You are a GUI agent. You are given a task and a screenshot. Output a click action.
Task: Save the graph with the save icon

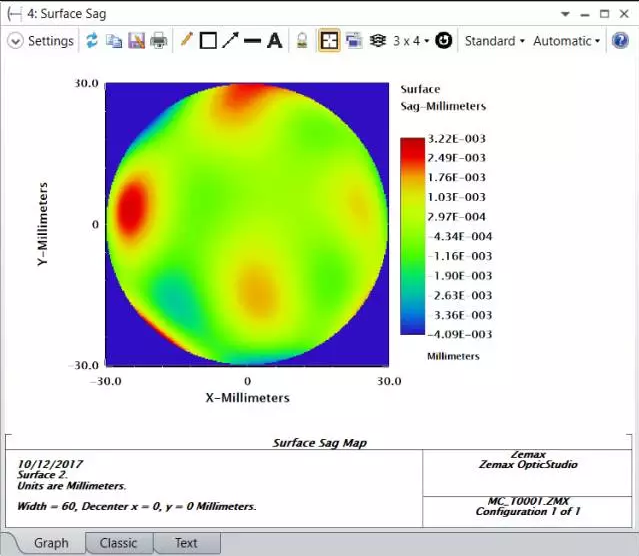click(136, 41)
